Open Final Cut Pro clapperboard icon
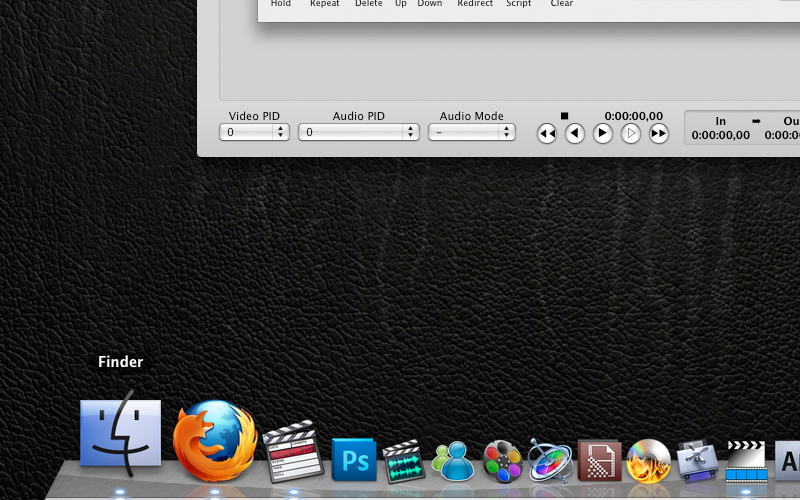This screenshot has width=800, height=500. point(293,451)
